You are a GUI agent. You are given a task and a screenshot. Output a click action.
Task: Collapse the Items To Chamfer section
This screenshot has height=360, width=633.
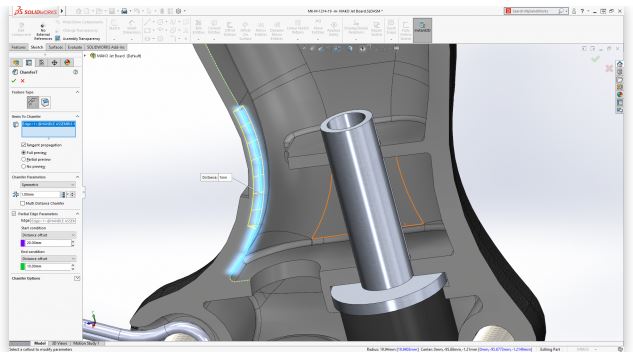(77, 116)
